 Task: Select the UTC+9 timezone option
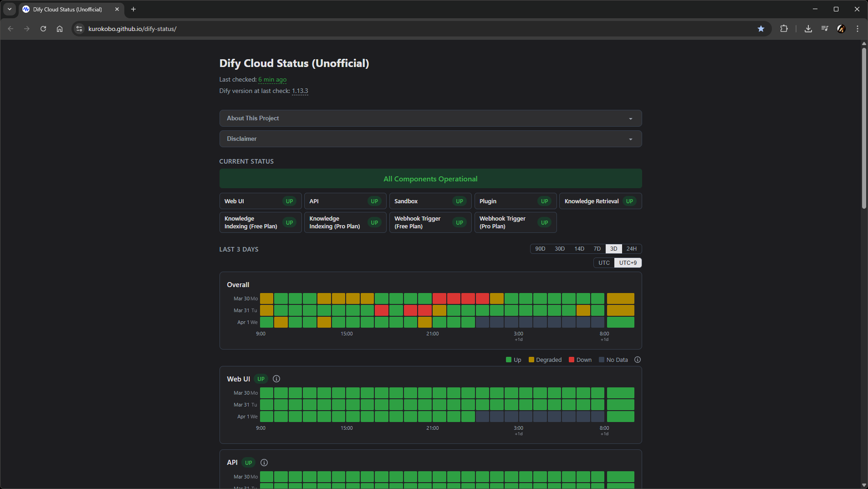click(x=628, y=263)
